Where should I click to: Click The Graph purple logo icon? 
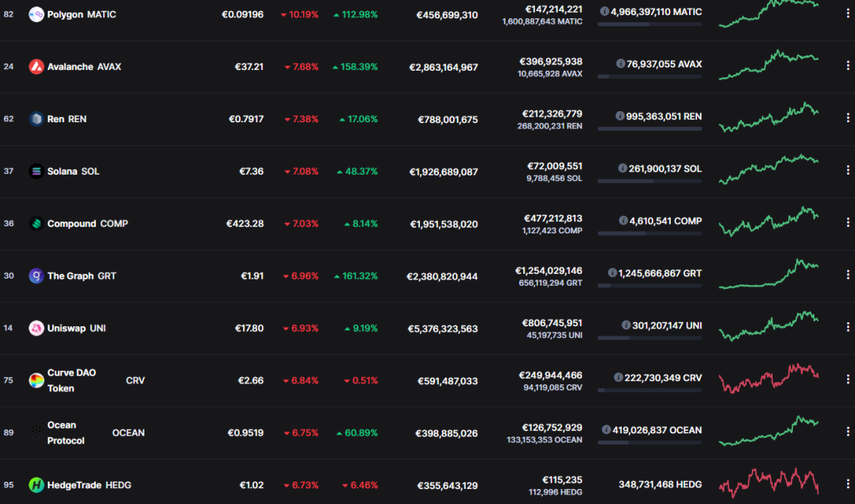click(x=36, y=276)
